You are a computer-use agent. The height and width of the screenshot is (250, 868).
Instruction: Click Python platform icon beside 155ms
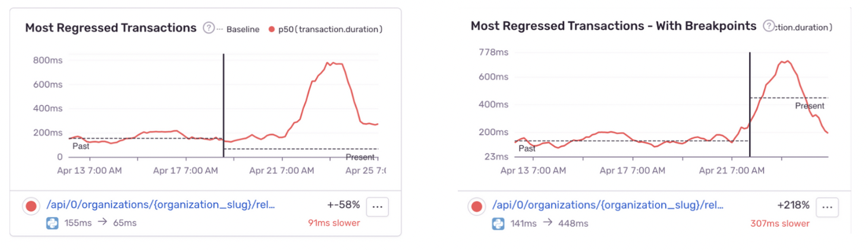click(x=52, y=223)
